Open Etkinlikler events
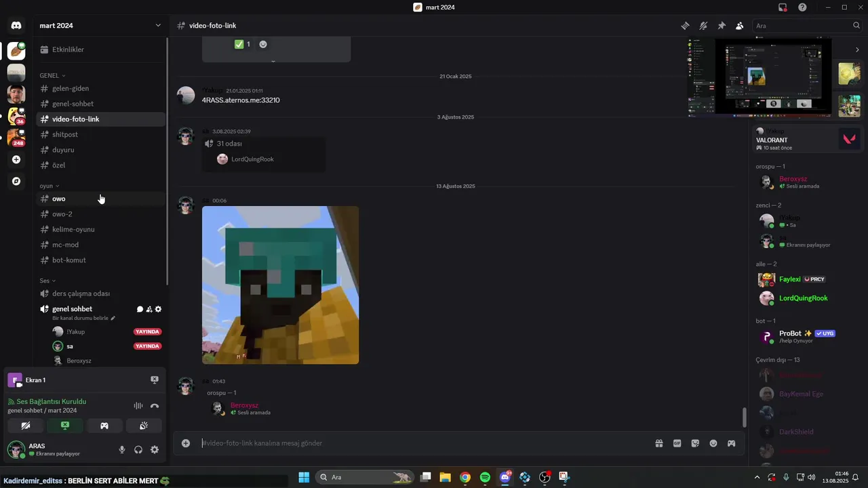The height and width of the screenshot is (488, 868). point(100,49)
